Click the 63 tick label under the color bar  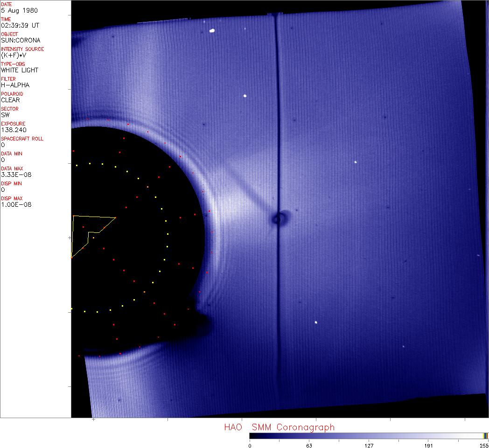(309, 445)
